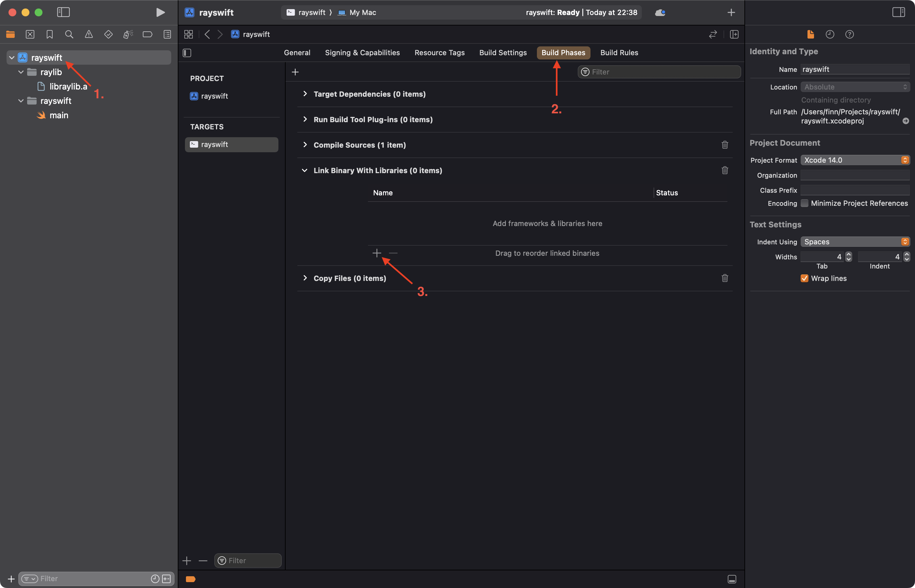
Task: Run the rayswift scheme with Play button
Action: (160, 12)
